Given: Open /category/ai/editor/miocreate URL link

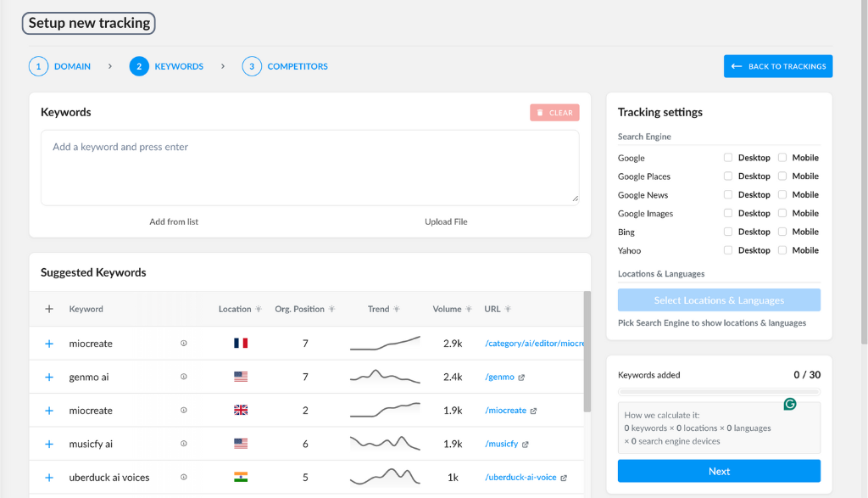Looking at the screenshot, I should coord(534,344).
